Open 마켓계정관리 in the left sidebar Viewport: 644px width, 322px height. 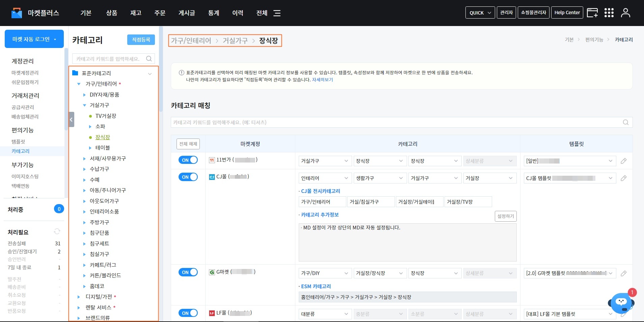click(25, 73)
